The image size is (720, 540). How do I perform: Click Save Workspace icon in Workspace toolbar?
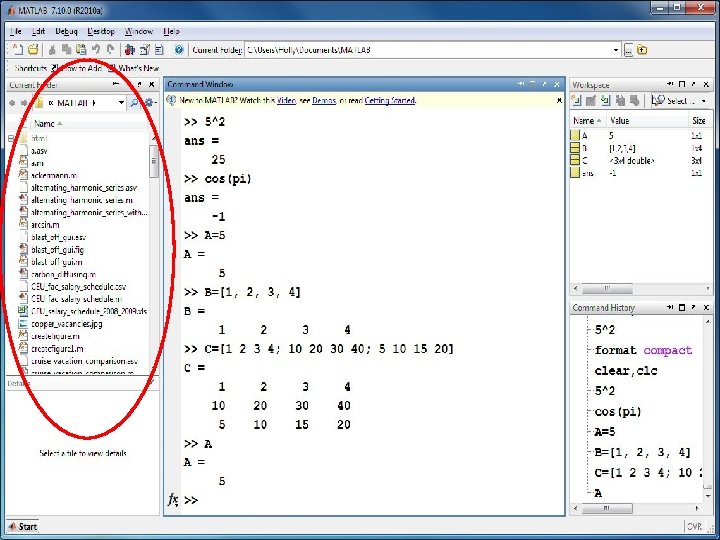(620, 100)
